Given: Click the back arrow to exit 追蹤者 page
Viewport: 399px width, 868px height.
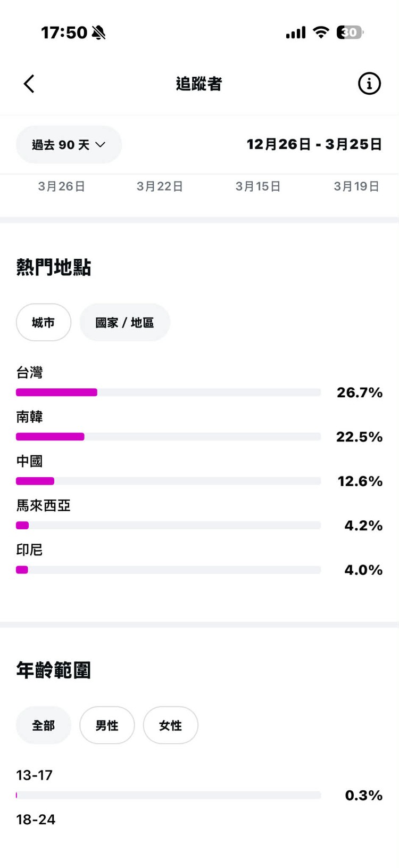Looking at the screenshot, I should tap(29, 84).
